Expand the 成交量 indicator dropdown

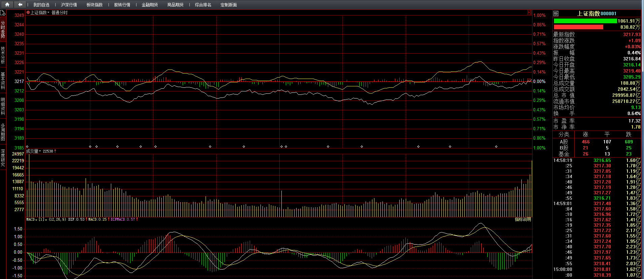[40, 151]
